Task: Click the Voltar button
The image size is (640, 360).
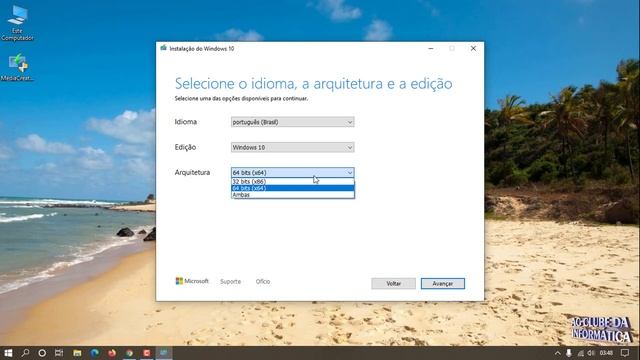Action: click(393, 283)
